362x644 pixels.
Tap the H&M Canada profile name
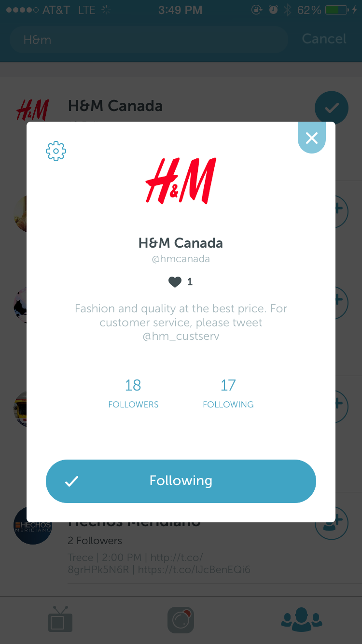coord(181,242)
